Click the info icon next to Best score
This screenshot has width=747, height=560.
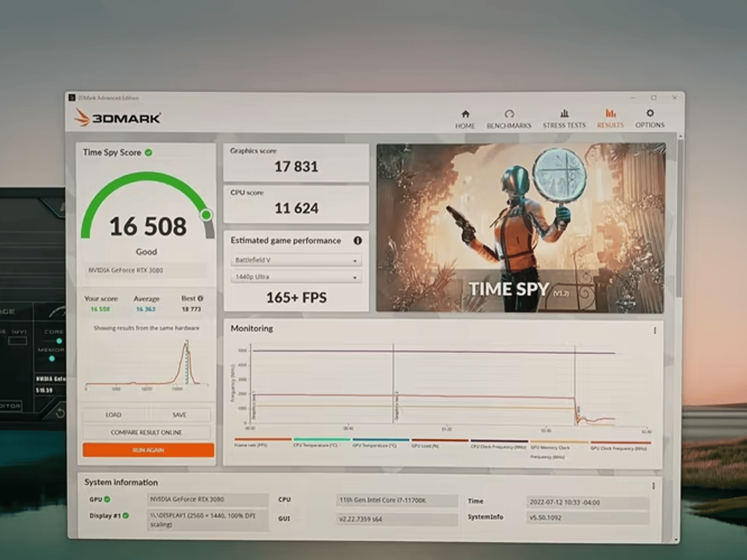tap(199, 298)
